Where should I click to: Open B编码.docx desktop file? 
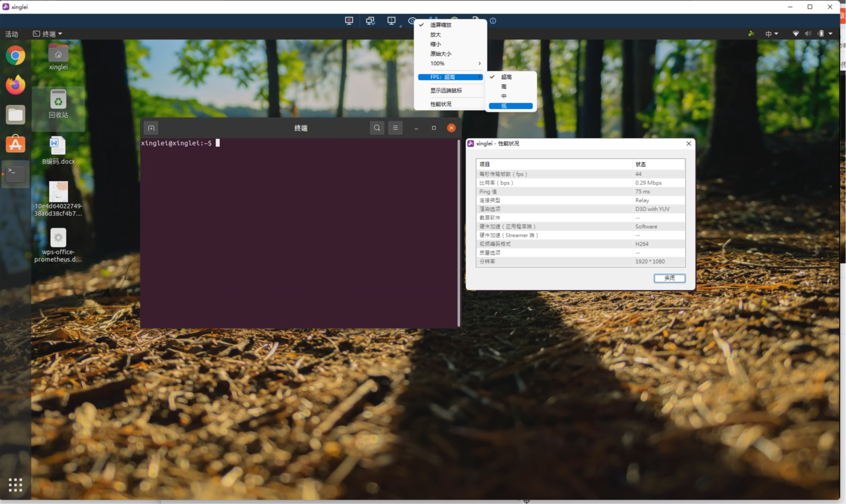[58, 150]
